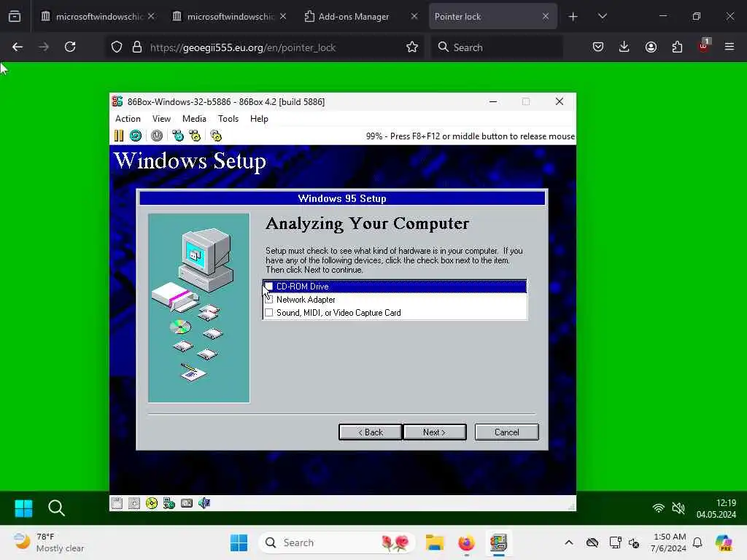The width and height of the screenshot is (747, 560).
Task: Click second floppy drive status bar icon
Action: (x=134, y=503)
